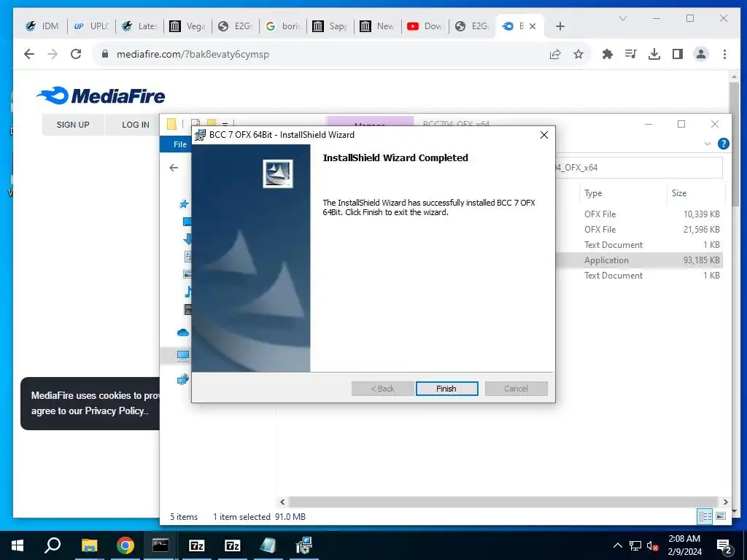Share this page icon in address bar
Screen dimensions: 747x560
click(555, 54)
